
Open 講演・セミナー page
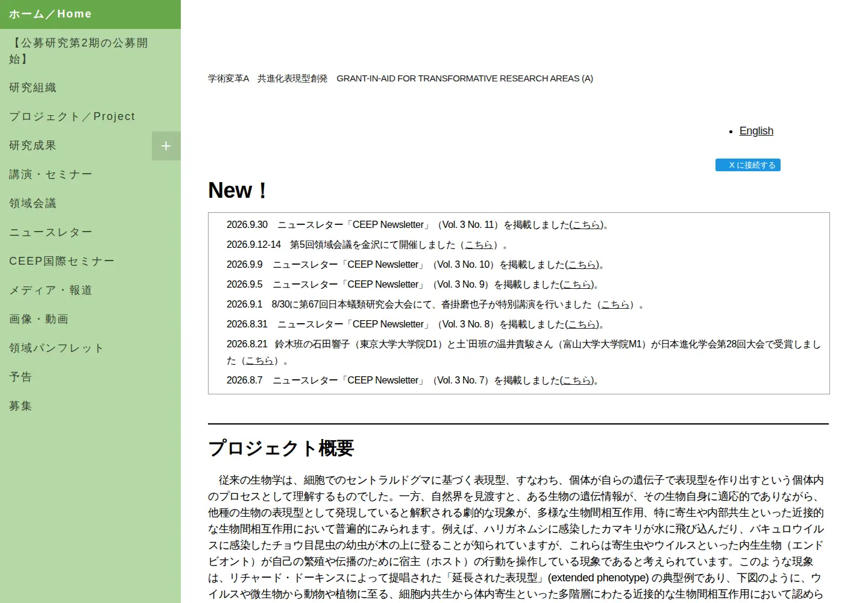point(90,174)
